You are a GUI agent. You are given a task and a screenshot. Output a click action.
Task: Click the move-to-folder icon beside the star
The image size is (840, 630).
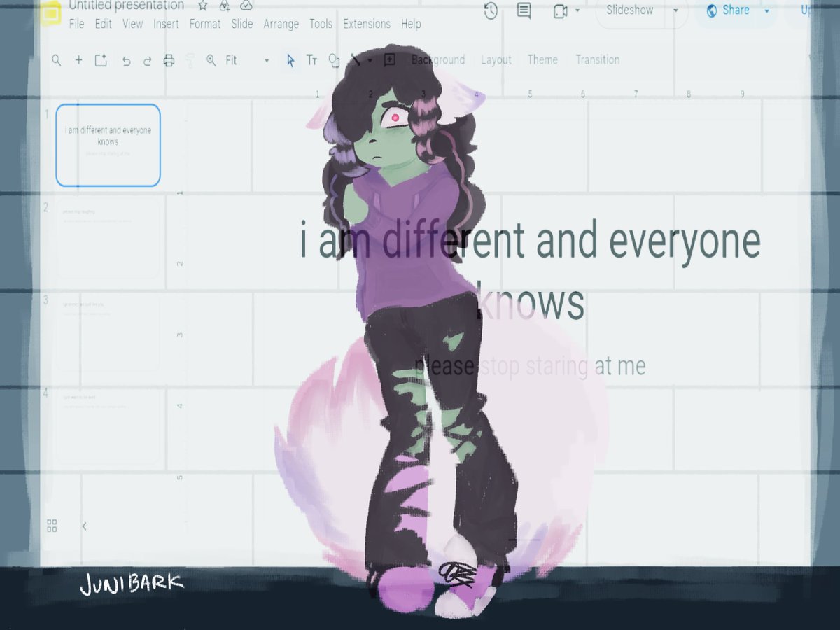[x=225, y=6]
